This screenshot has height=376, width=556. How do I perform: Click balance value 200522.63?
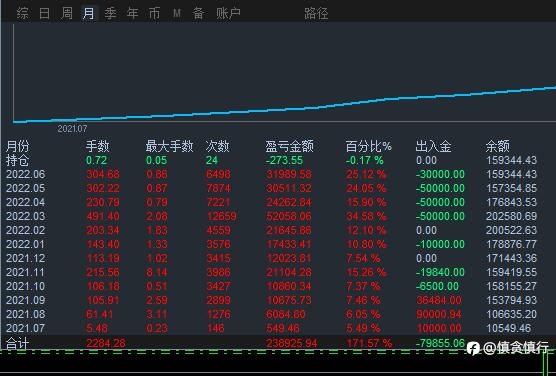tap(511, 230)
